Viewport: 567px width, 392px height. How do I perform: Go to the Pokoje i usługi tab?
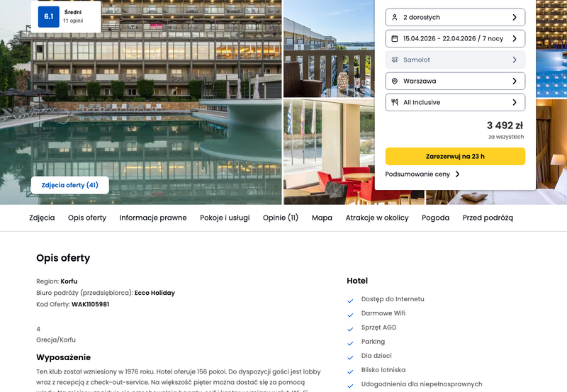[x=225, y=218]
